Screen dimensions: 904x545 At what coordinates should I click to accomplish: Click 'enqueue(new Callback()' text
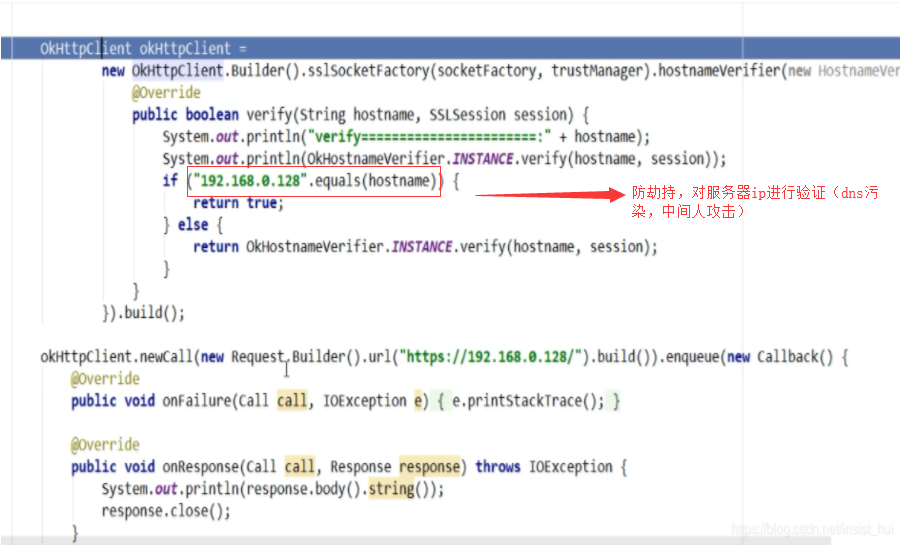click(749, 356)
